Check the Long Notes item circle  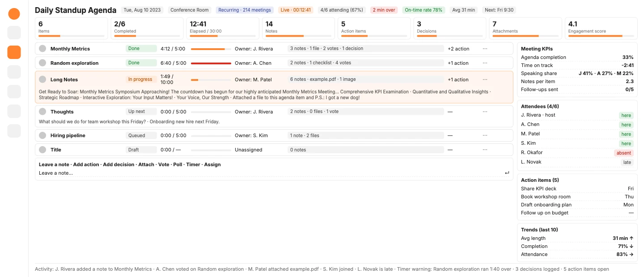click(42, 80)
